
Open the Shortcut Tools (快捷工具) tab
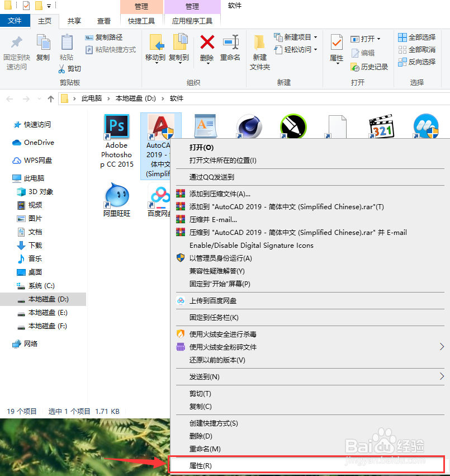pyautogui.click(x=141, y=21)
